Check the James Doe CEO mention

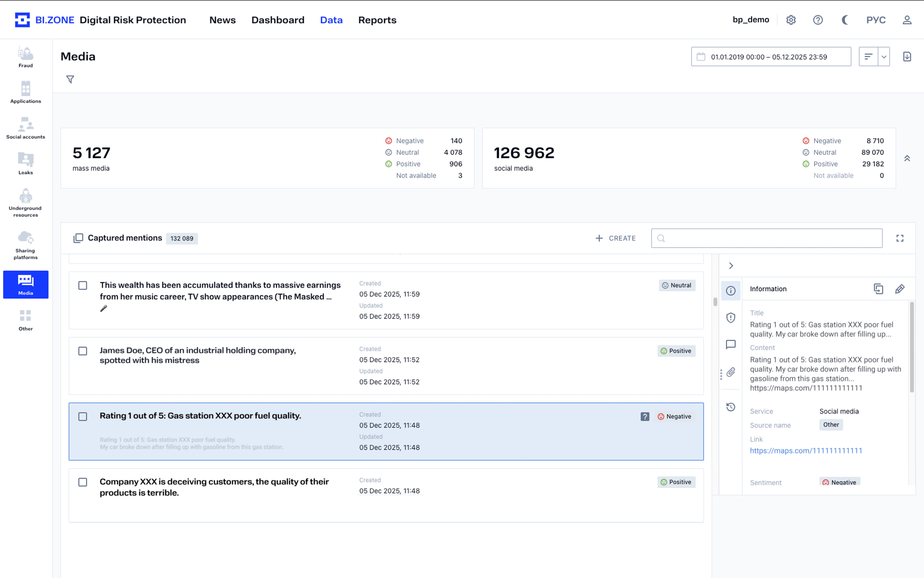tap(83, 351)
